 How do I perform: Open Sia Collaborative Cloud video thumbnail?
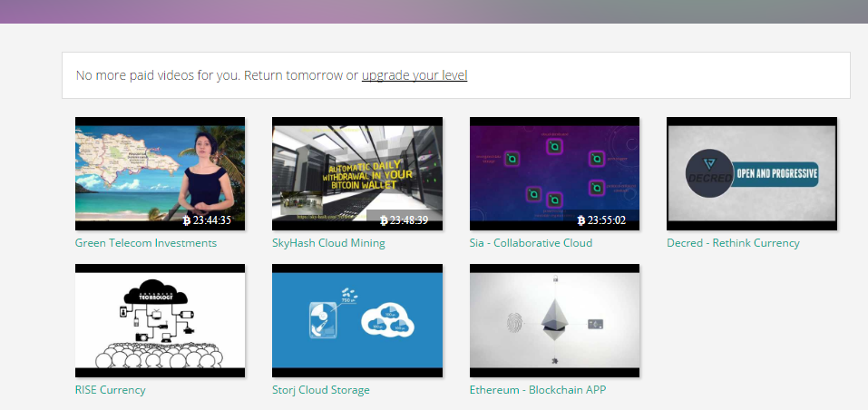554,174
